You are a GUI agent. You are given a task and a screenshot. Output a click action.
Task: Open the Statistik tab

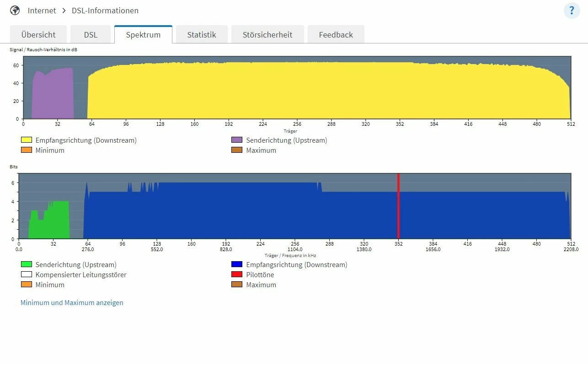coord(201,35)
